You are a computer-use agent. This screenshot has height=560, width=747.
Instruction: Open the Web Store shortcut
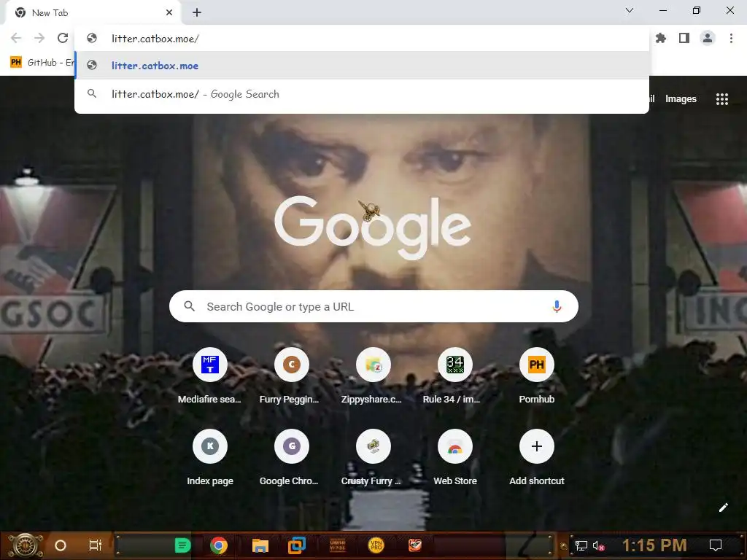[455, 458]
